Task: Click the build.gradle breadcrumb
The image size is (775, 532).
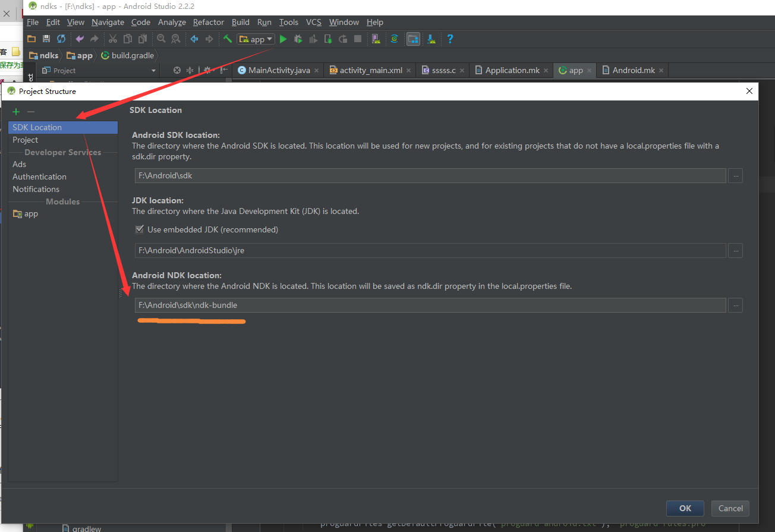Action: tap(127, 55)
